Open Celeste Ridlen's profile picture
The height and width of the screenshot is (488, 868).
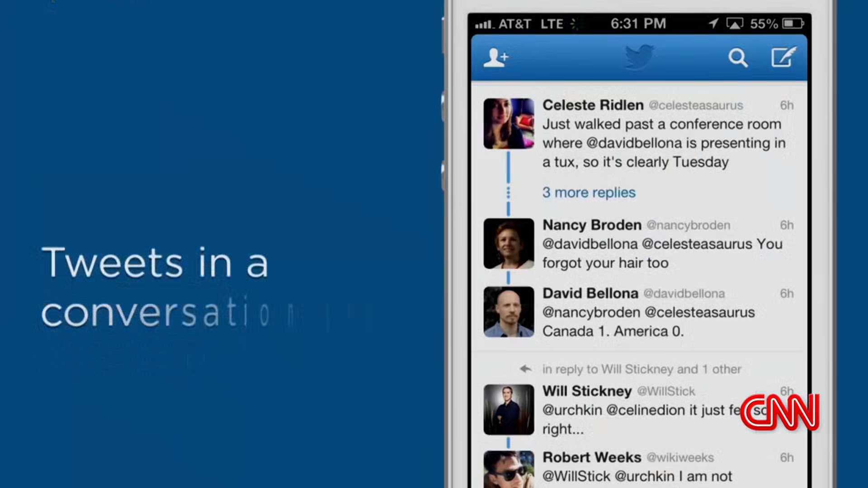509,124
